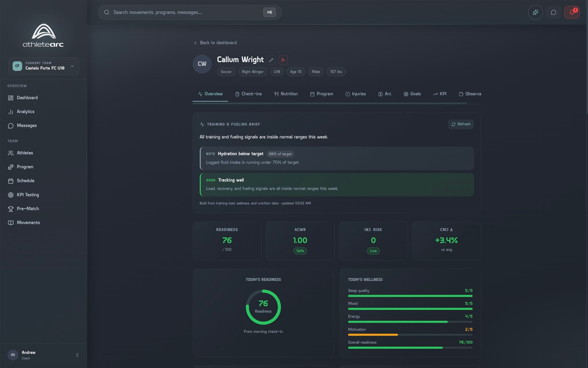Expand the Andrew Coach account menu

tap(44, 355)
